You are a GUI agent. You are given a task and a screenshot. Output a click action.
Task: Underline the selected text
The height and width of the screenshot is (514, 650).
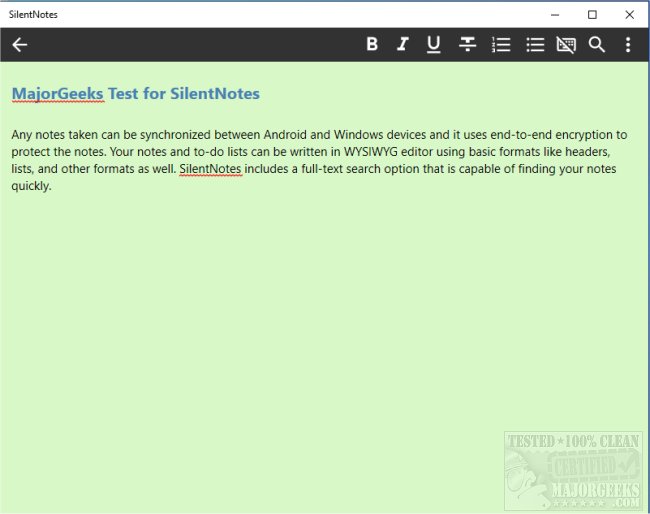[x=433, y=44]
